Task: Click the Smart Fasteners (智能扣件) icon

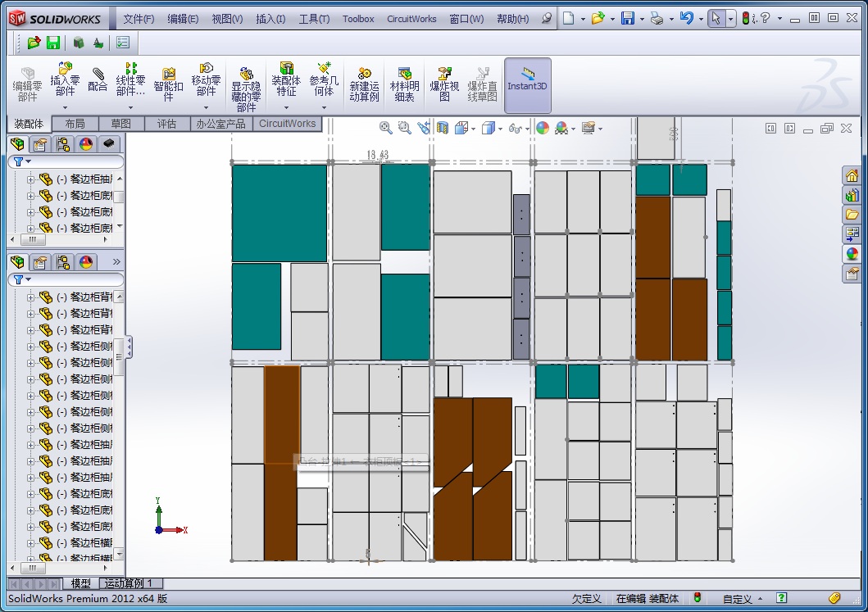Action: 169,74
